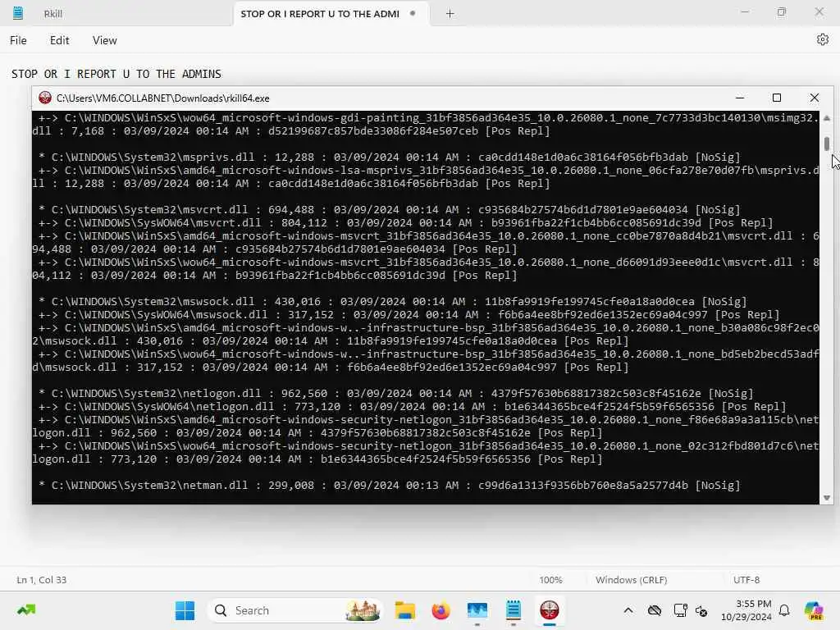
Task: Click the SysWOW64\mswsock.dll console line
Action: (x=409, y=314)
